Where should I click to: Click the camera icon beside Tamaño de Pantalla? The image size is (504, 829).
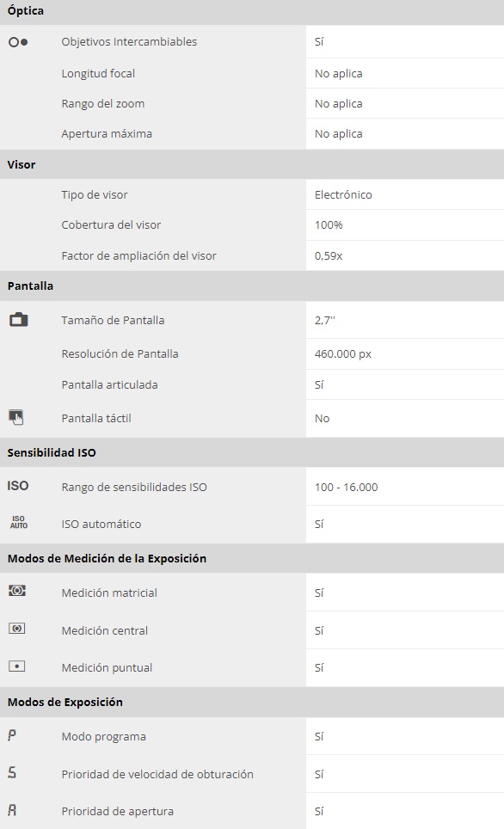tap(19, 319)
